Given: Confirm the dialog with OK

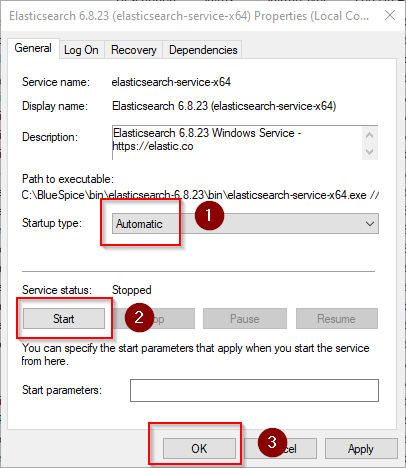Looking at the screenshot, I should point(199,449).
